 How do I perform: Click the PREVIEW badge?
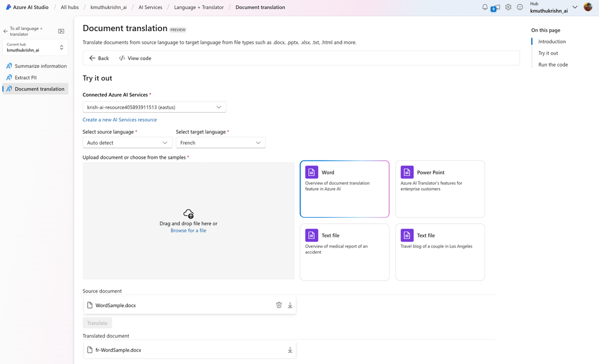(x=177, y=30)
